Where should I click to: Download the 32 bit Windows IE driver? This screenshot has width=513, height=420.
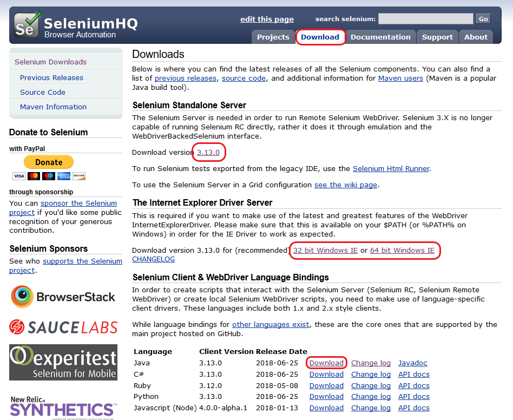point(325,250)
